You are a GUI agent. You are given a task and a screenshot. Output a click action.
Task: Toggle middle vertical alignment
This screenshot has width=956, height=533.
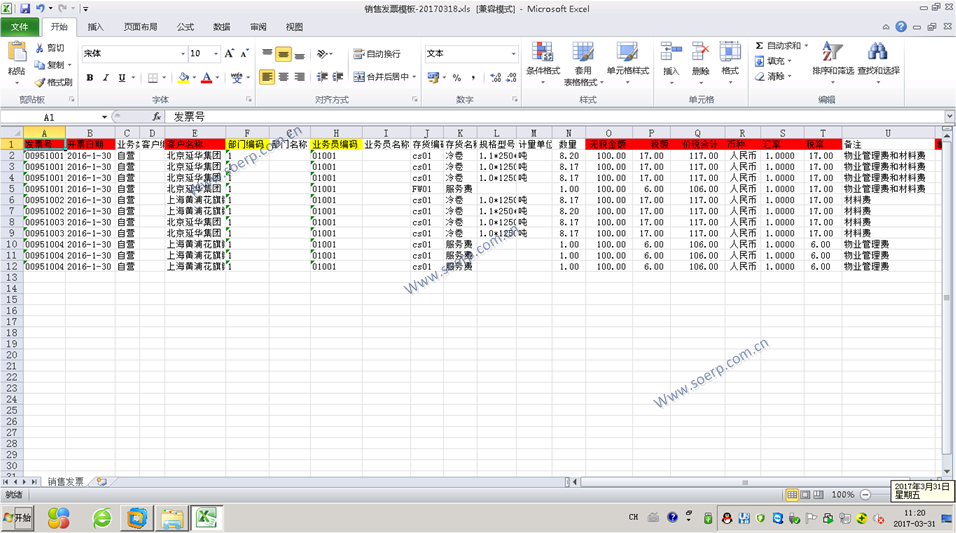(284, 54)
